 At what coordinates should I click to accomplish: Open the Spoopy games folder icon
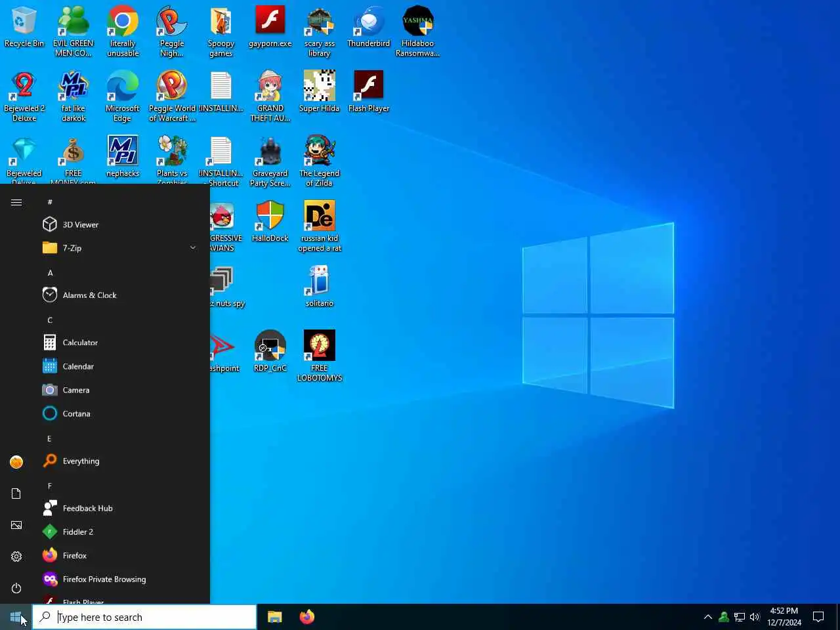pyautogui.click(x=221, y=31)
